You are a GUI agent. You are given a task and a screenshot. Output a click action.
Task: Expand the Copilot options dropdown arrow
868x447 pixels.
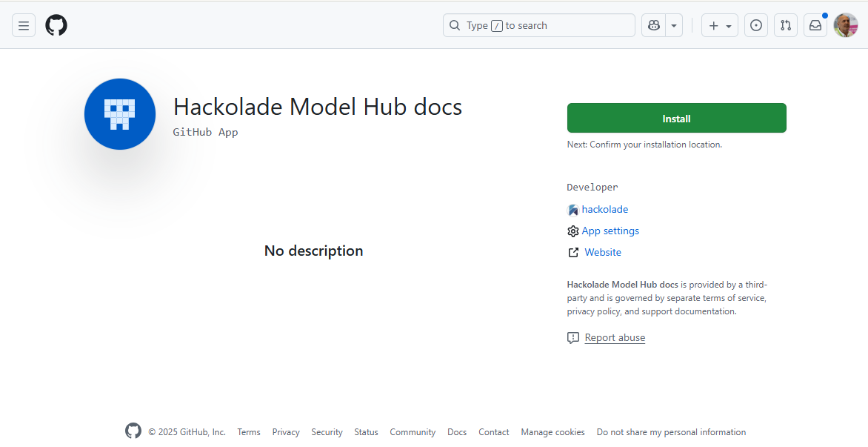click(672, 24)
